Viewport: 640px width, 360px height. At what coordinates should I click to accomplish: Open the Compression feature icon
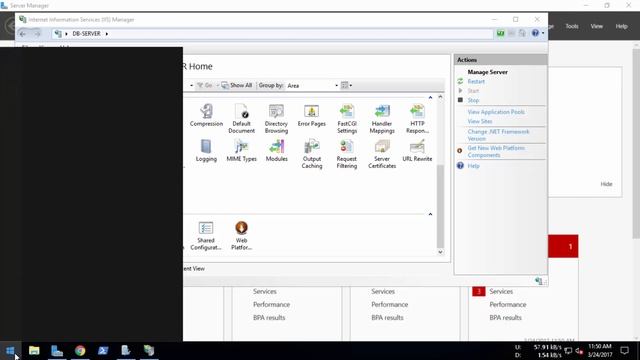(206, 115)
